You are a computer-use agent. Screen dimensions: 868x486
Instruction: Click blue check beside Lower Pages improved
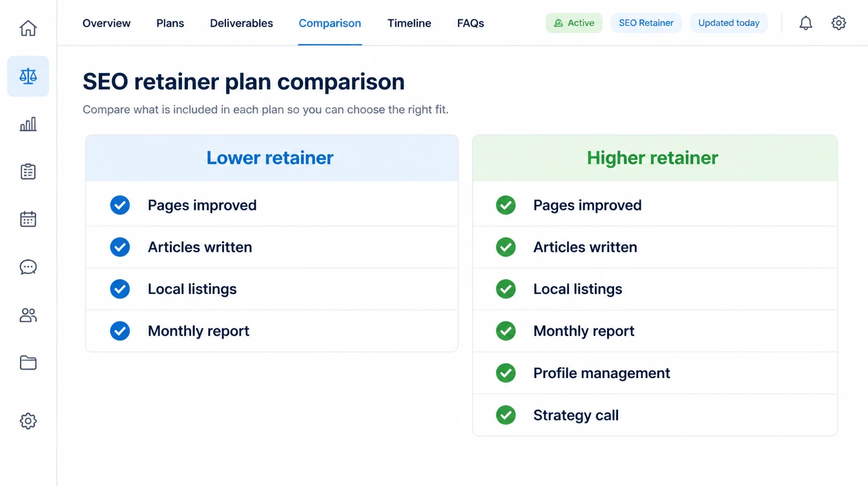pyautogui.click(x=119, y=205)
